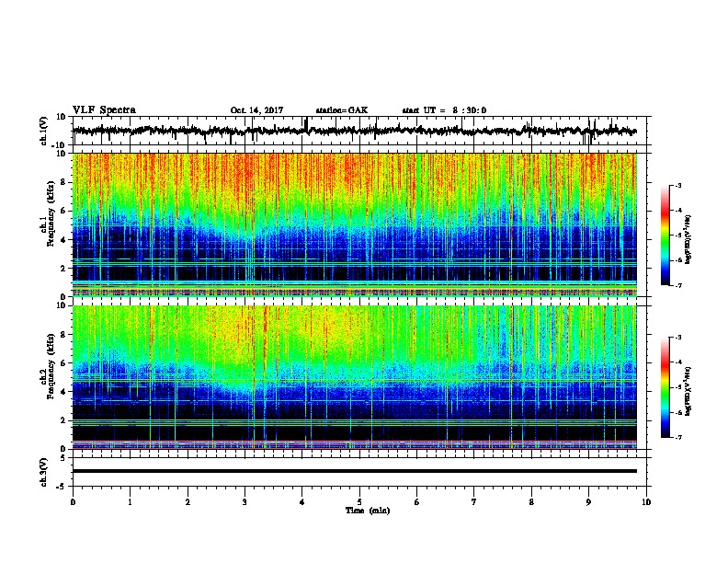
Task: Click time axis tick label "9"
Action: tap(588, 501)
